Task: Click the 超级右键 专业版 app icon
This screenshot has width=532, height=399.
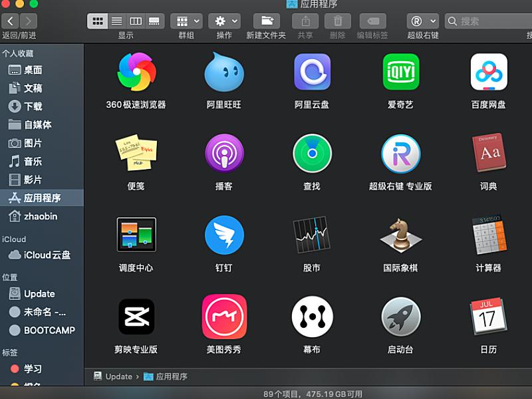Action: (401, 154)
